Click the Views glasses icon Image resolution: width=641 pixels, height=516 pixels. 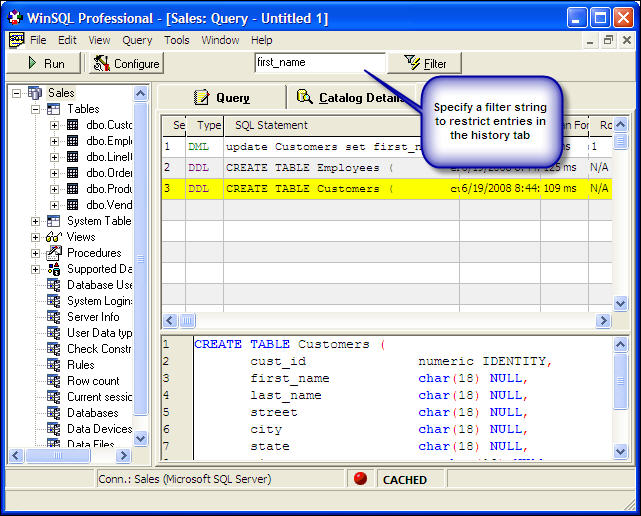(54, 237)
